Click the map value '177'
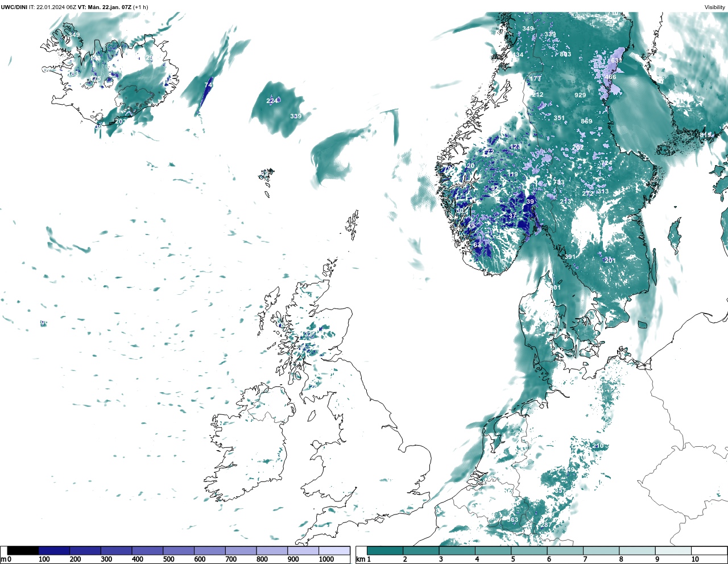Image resolution: width=728 pixels, height=564 pixels. [536, 79]
